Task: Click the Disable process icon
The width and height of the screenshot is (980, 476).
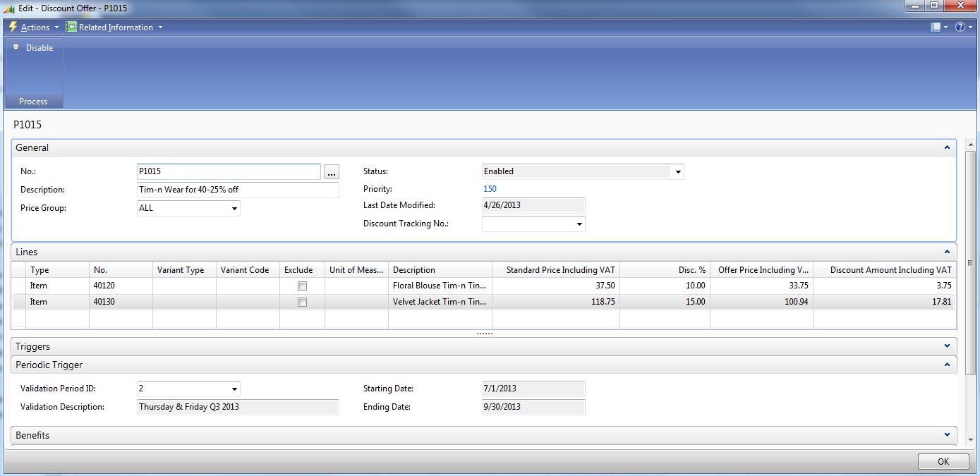Action: tap(16, 47)
